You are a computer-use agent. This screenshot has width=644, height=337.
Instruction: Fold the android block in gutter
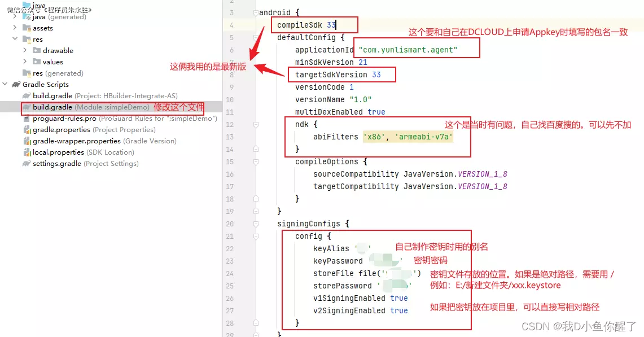256,12
